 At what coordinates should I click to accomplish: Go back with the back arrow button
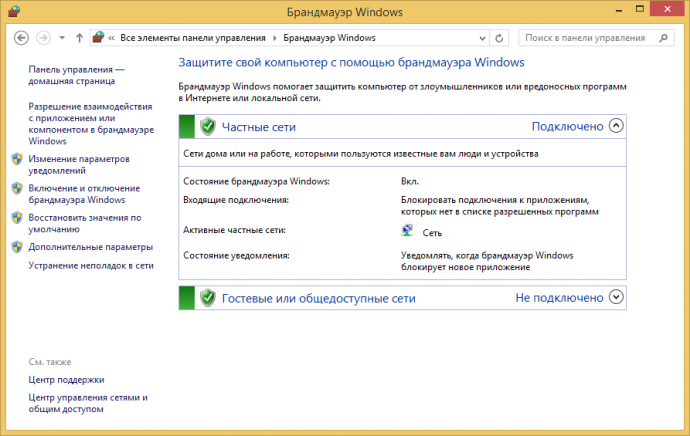[x=21, y=38]
